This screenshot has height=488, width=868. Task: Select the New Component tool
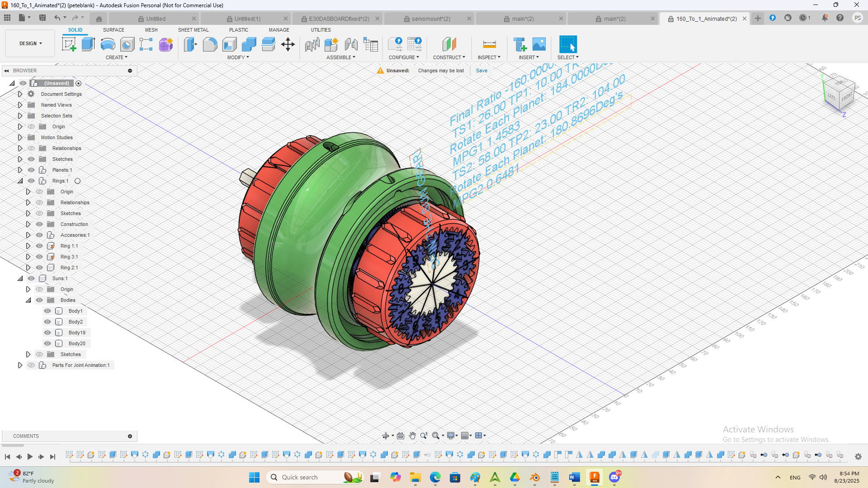pyautogui.click(x=331, y=44)
